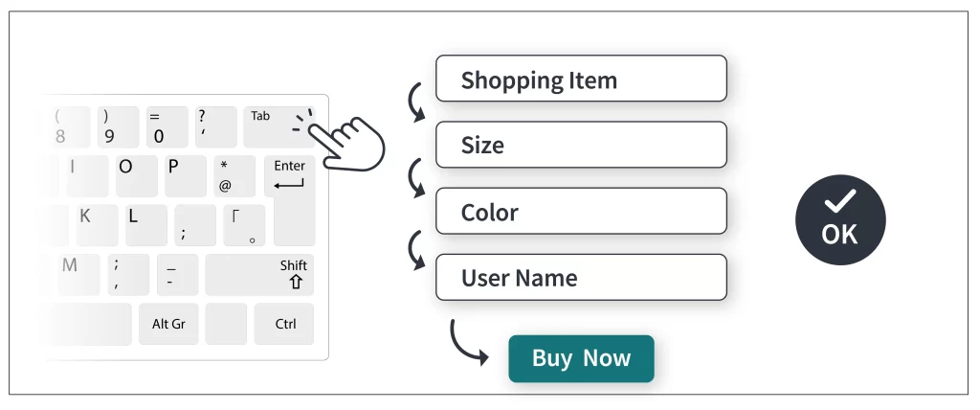Click the Buy Now button
This screenshot has width=980, height=410.
[x=581, y=358]
